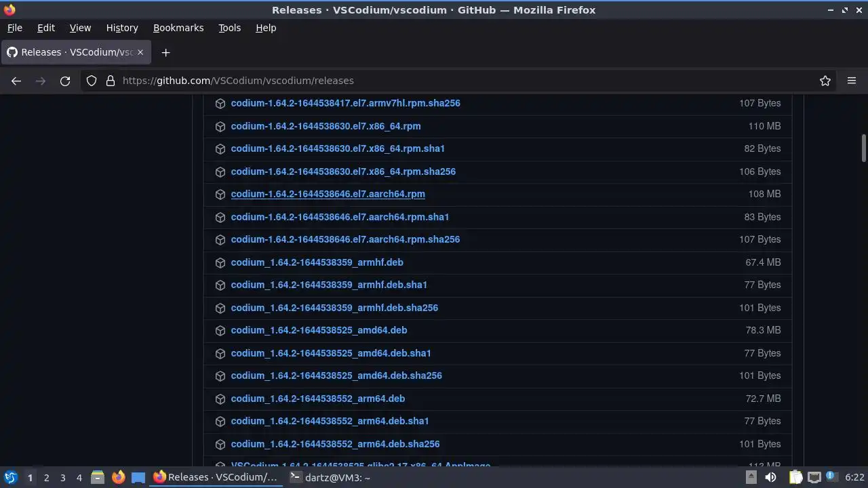Viewport: 868px width, 488px height.
Task: Download codium_1.64.2-1644538525_amd64.deb
Action: point(319,330)
